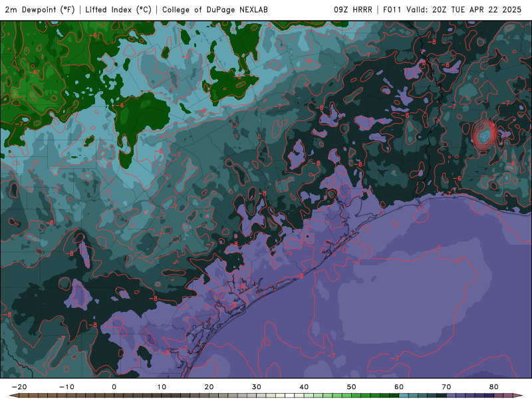This screenshot has width=532, height=399.
Task: Click the 30 label on the color scale
Action: pos(257,387)
